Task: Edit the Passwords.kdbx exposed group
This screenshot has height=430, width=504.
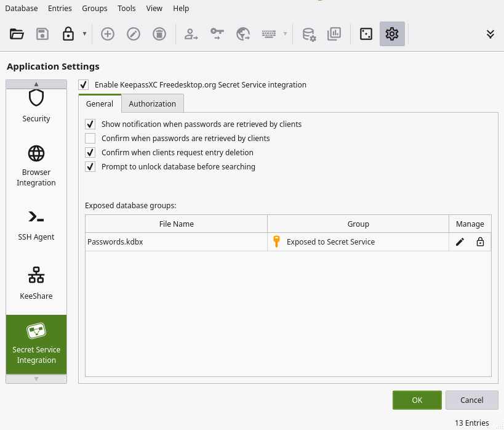Action: (x=460, y=241)
